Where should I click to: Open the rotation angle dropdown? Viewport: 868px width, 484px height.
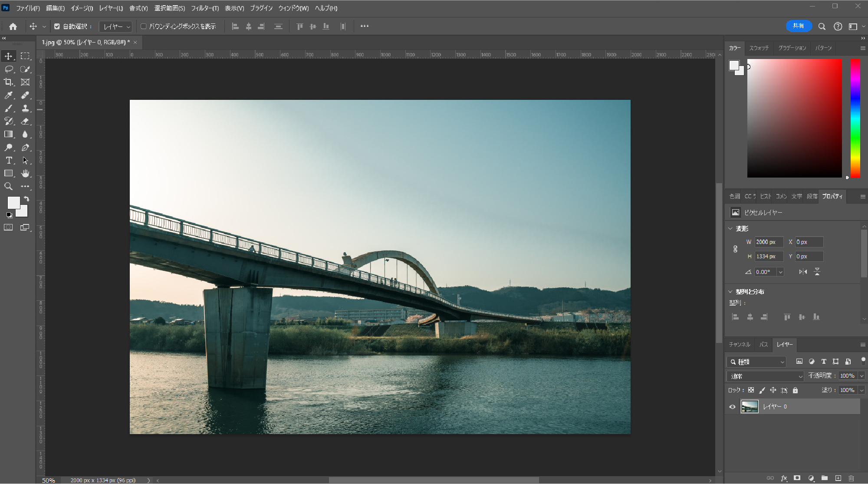click(x=780, y=272)
